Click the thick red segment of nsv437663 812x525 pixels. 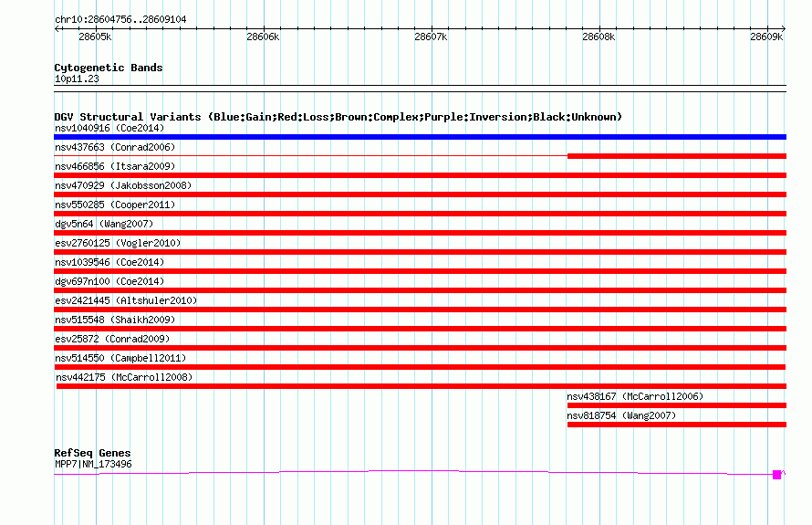tap(677, 156)
